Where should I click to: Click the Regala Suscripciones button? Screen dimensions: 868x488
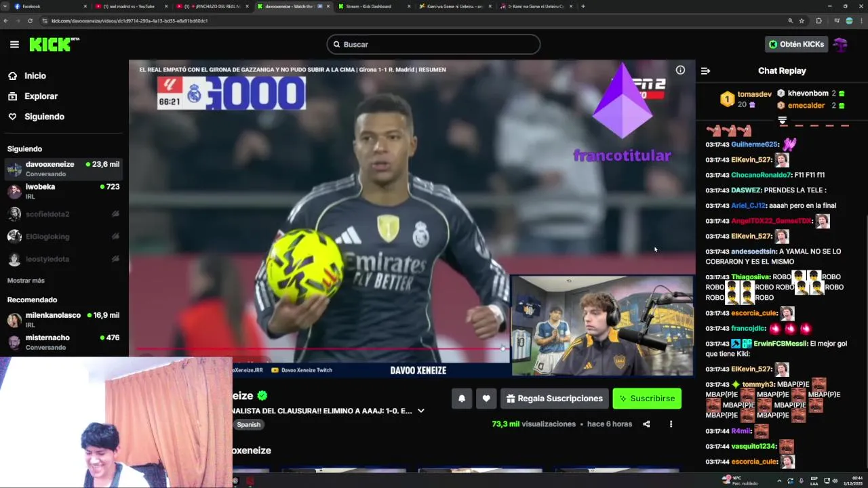(554, 399)
